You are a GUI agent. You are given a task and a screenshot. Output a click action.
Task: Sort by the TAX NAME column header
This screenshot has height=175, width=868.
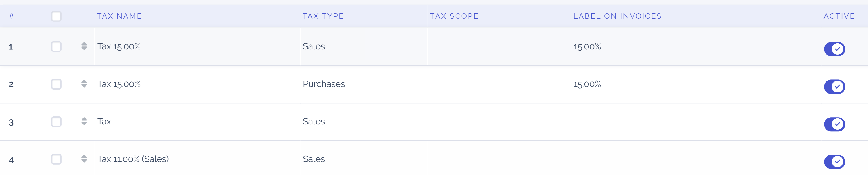(x=119, y=16)
